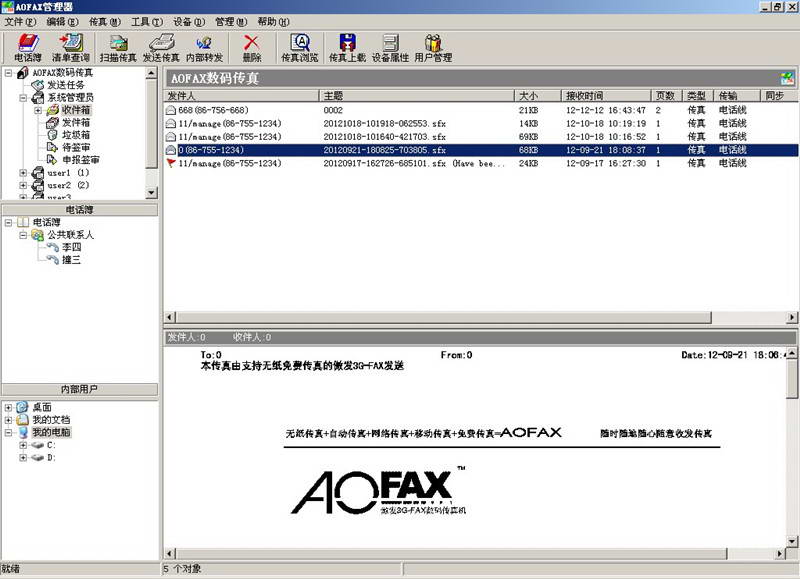Open 传真浏览 fax browse tool
The width and height of the screenshot is (800, 579).
[x=299, y=48]
